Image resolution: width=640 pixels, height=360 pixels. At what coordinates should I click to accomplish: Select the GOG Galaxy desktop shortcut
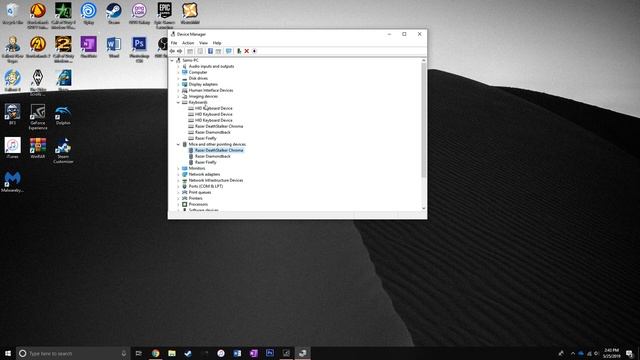[139, 14]
